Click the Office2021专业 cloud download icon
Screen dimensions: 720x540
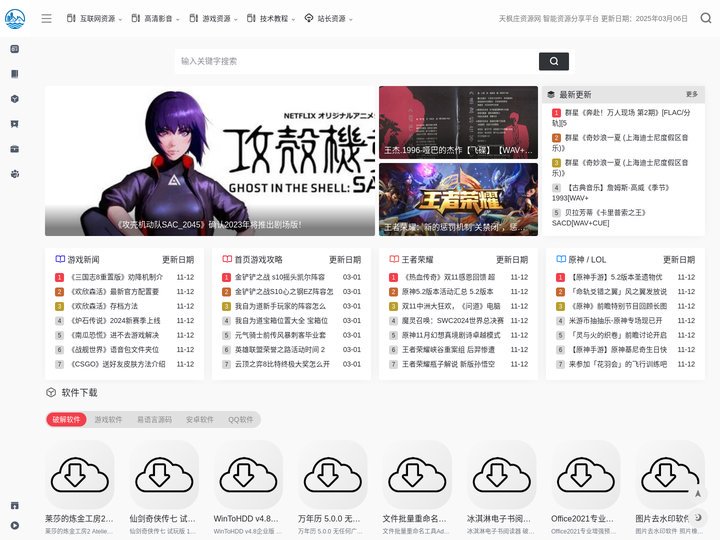pos(586,474)
